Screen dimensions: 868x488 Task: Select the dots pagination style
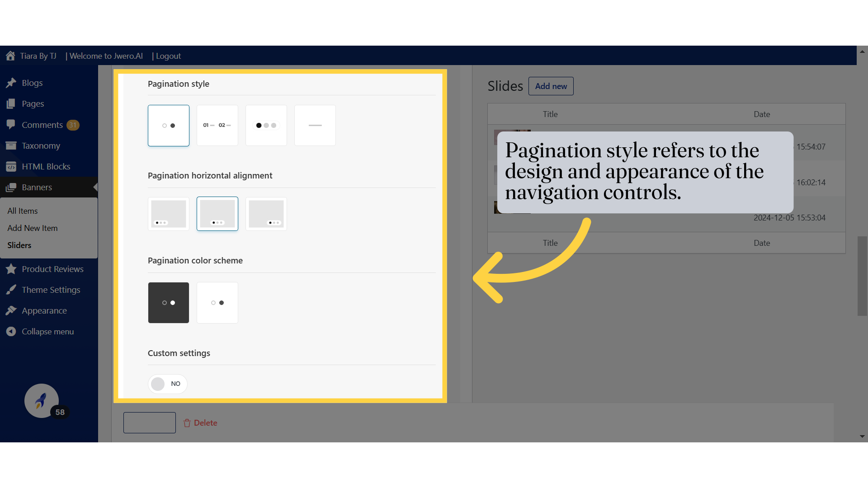point(169,125)
